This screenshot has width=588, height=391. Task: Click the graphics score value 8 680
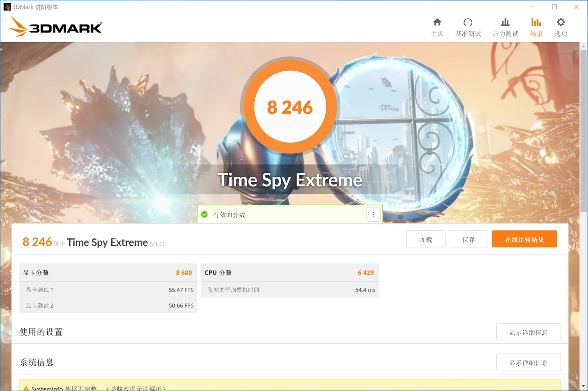pyautogui.click(x=184, y=273)
